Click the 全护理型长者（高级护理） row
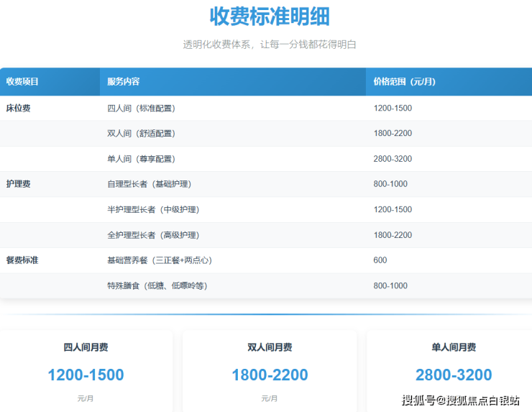Viewport: 532px width, 412px height. 152,235
